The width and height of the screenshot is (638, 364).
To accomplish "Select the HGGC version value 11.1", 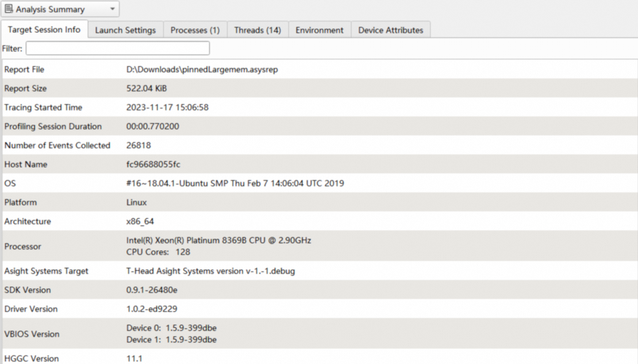I will [x=134, y=358].
